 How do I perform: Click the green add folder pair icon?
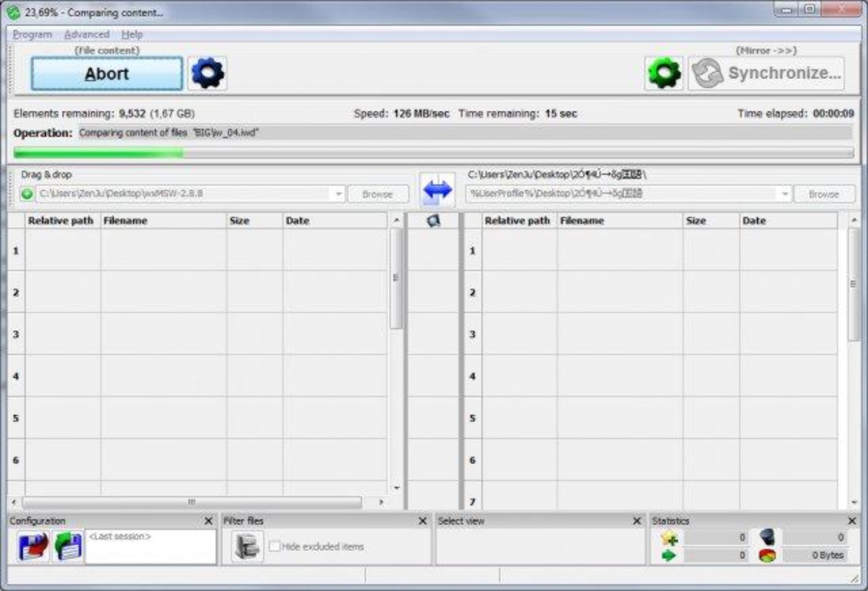tap(27, 194)
